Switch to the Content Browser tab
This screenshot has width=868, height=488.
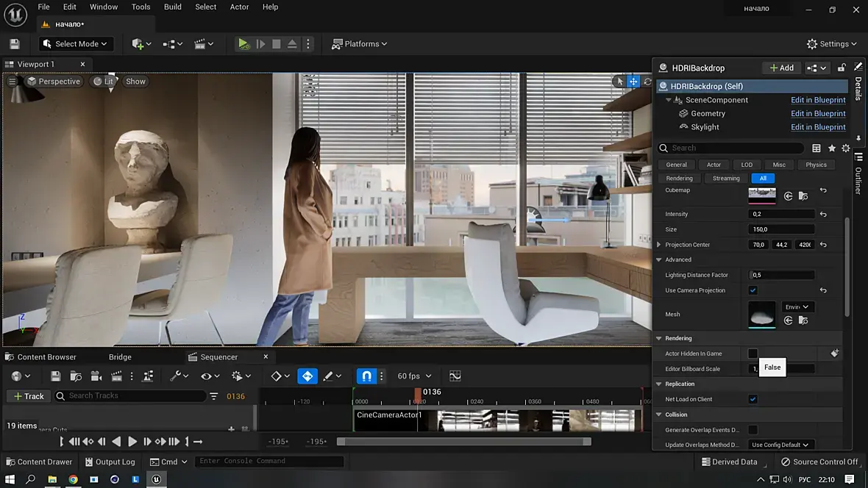pyautogui.click(x=46, y=357)
